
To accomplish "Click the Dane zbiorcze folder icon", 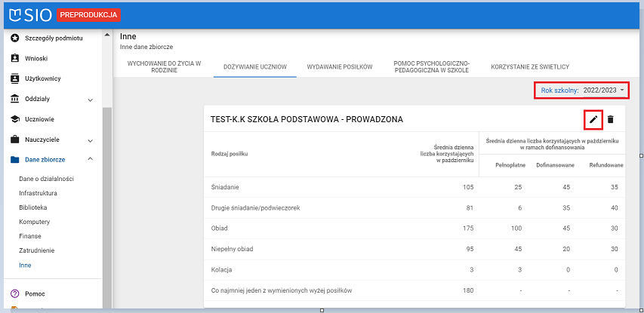I will click(15, 160).
